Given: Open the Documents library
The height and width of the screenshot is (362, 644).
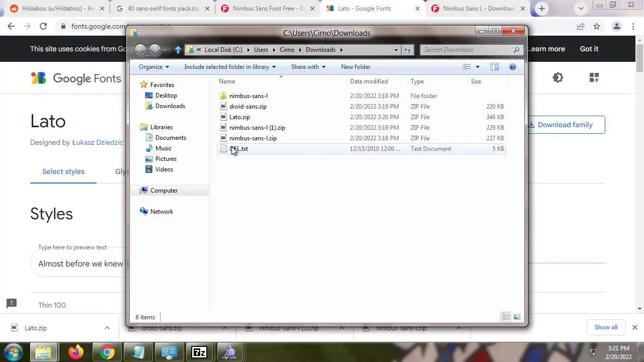Looking at the screenshot, I should click(171, 138).
